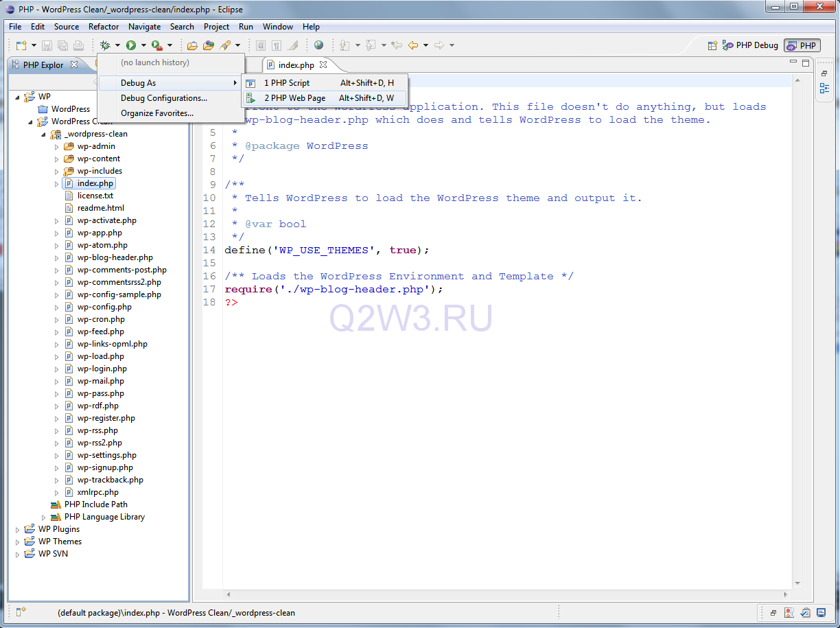Select the WP Themes project
The image size is (840, 628).
[60, 542]
